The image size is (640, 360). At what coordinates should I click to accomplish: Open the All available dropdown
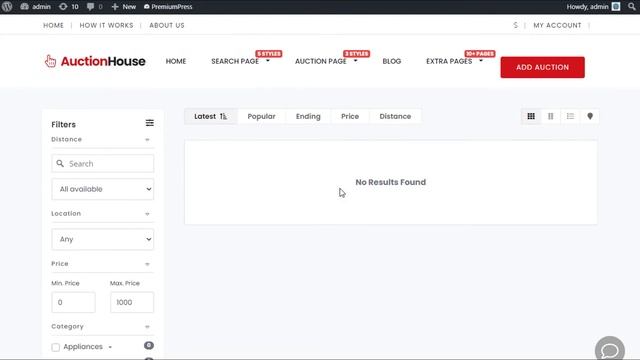click(102, 189)
